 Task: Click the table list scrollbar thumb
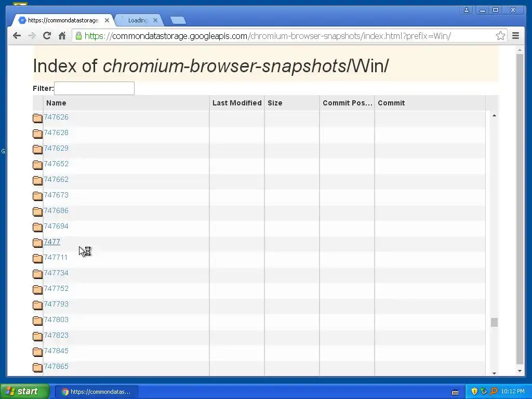pos(495,322)
